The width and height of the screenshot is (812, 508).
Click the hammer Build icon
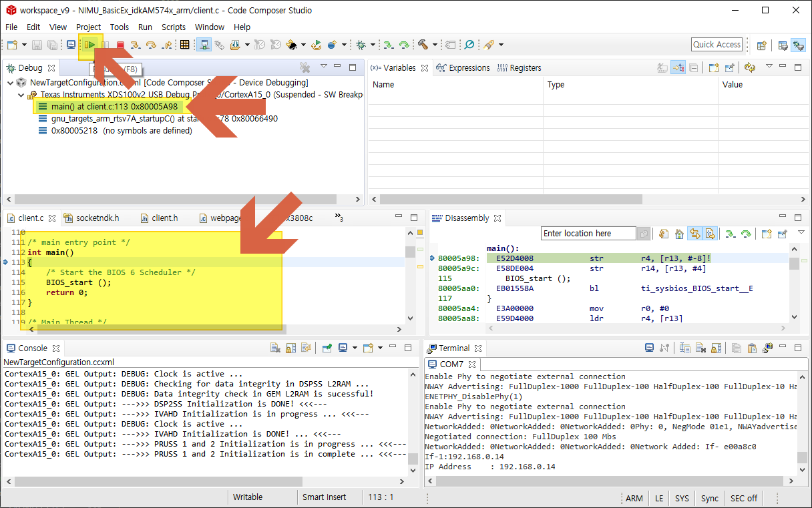click(422, 45)
